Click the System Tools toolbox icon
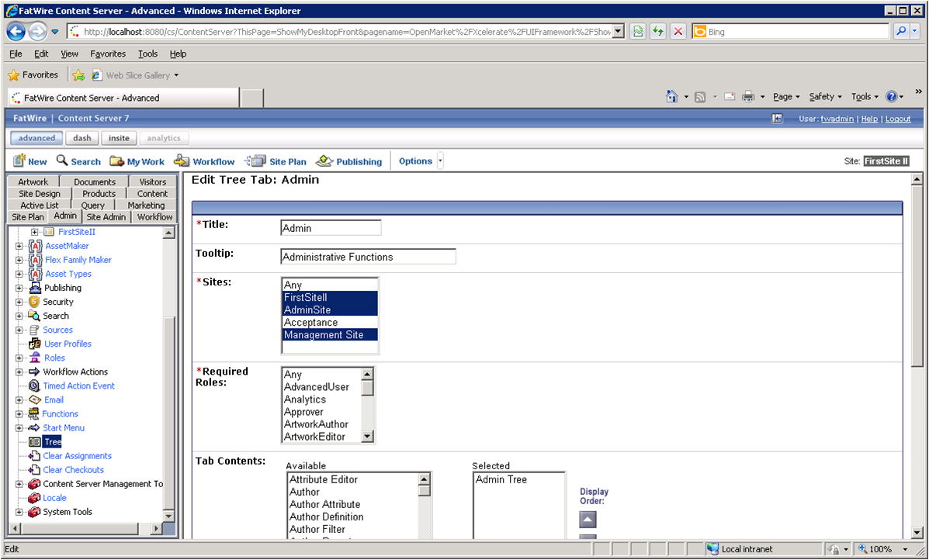Screen dimensions: 929x560 34,512
